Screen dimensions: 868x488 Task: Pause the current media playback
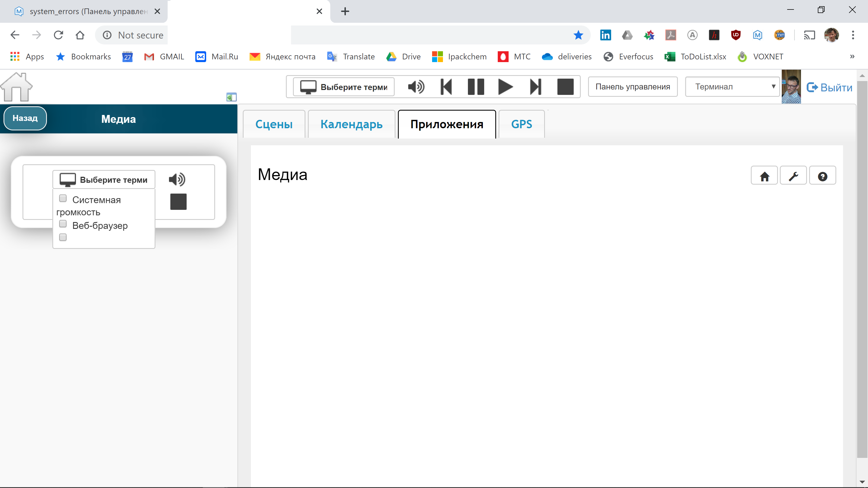[x=476, y=86]
